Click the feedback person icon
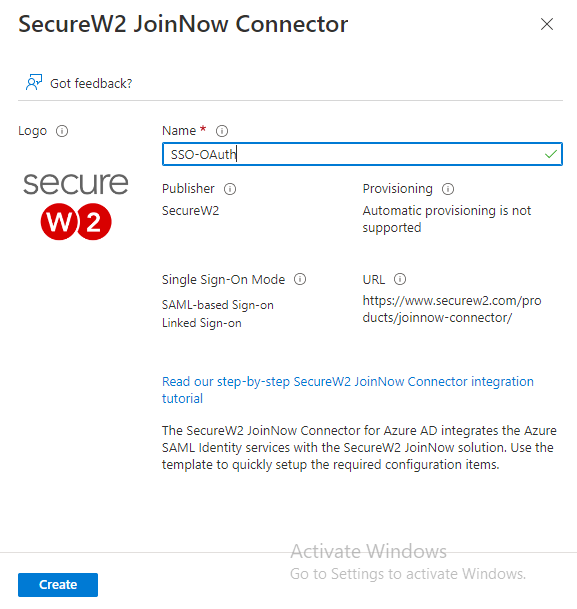This screenshot has width=577, height=609. tap(34, 82)
